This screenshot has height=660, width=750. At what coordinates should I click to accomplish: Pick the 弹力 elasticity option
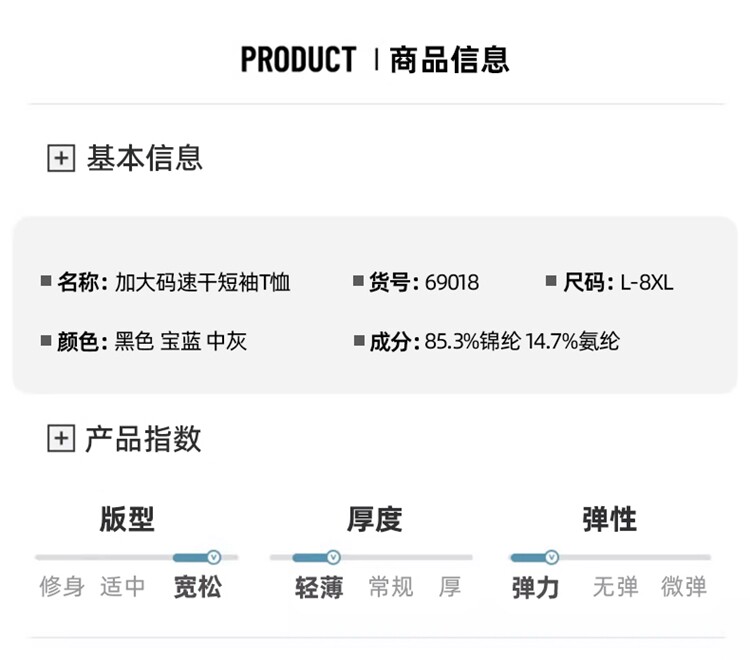[x=535, y=587]
